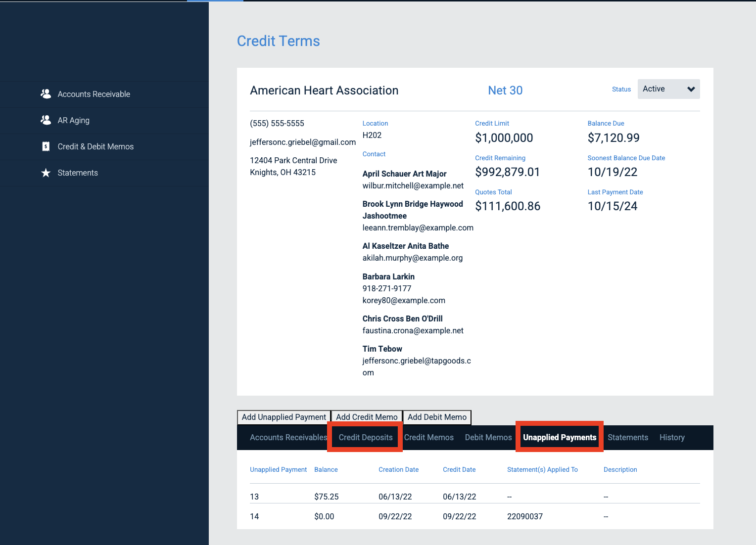This screenshot has width=756, height=545.
Task: Open the Unapplied Payments tab
Action: pos(560,437)
